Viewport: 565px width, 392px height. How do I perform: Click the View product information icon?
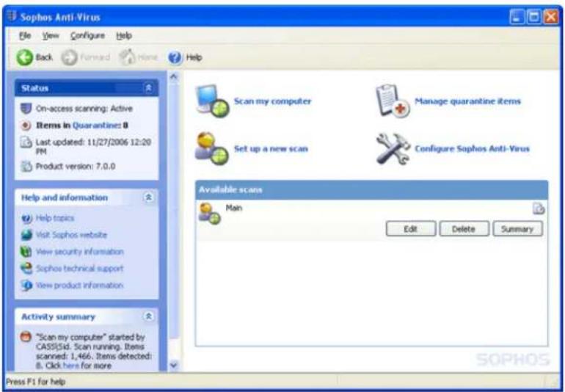click(26, 286)
